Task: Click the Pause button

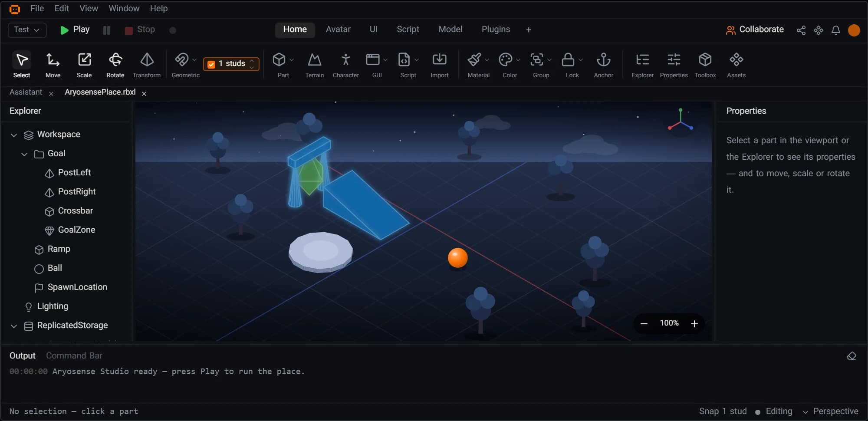Action: tap(107, 30)
